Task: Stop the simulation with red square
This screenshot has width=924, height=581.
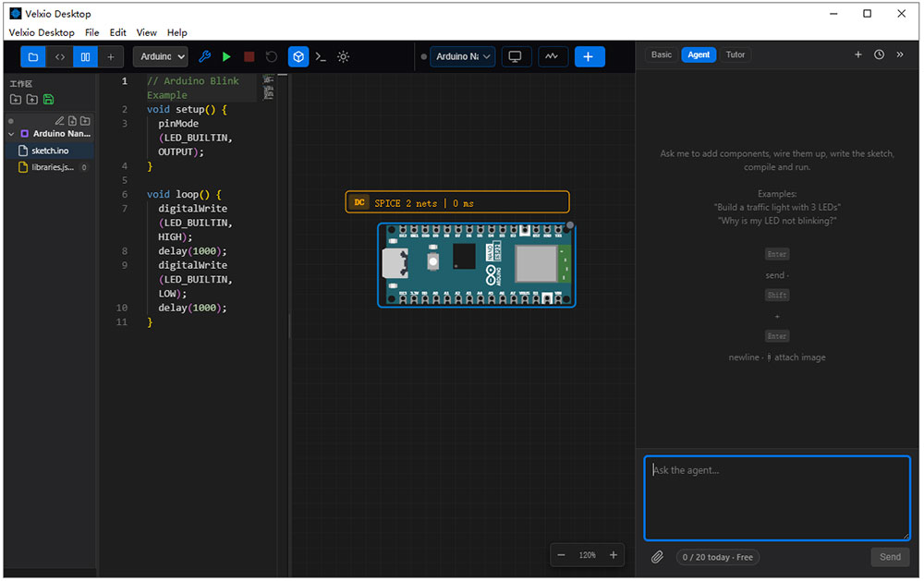Action: pos(249,56)
